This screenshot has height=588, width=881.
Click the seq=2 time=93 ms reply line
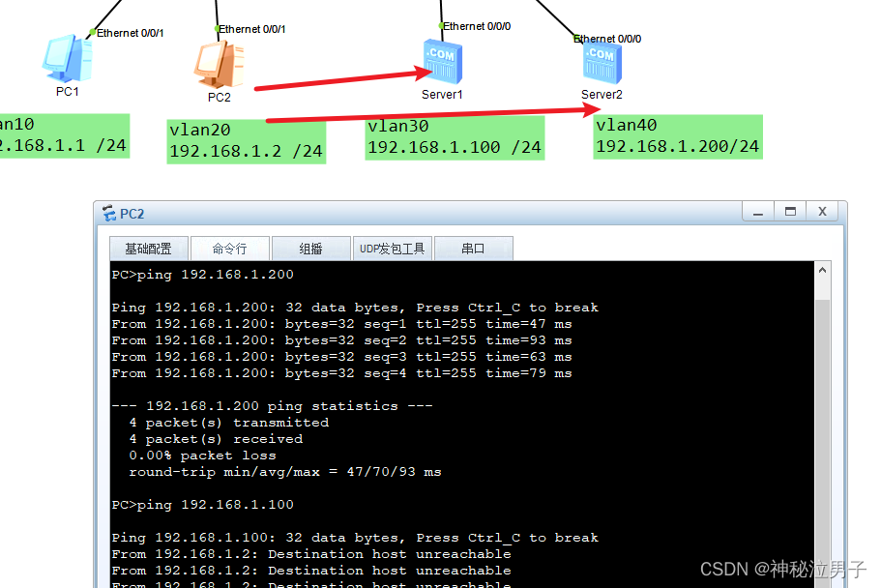coord(341,340)
